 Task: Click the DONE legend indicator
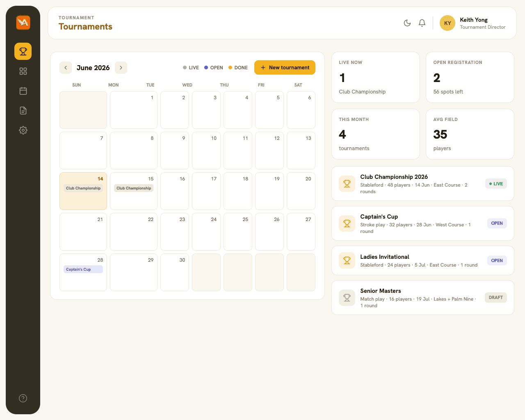pyautogui.click(x=238, y=68)
